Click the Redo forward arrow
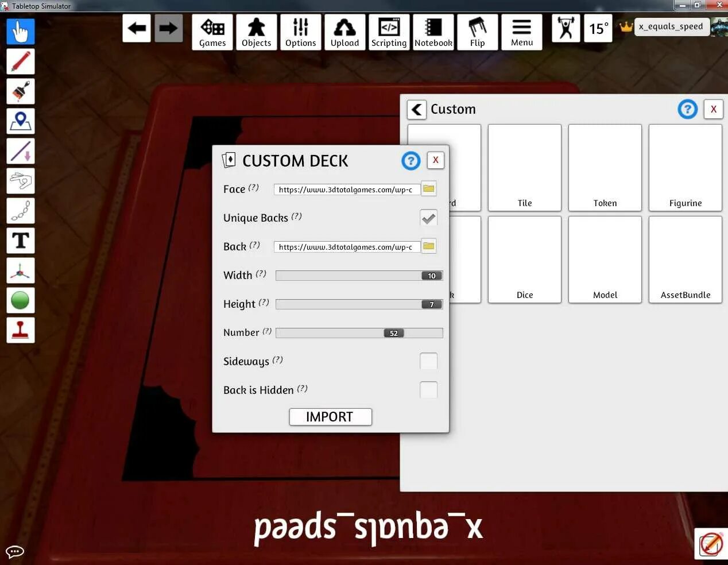Screen dimensions: 728x565 (x=168, y=28)
